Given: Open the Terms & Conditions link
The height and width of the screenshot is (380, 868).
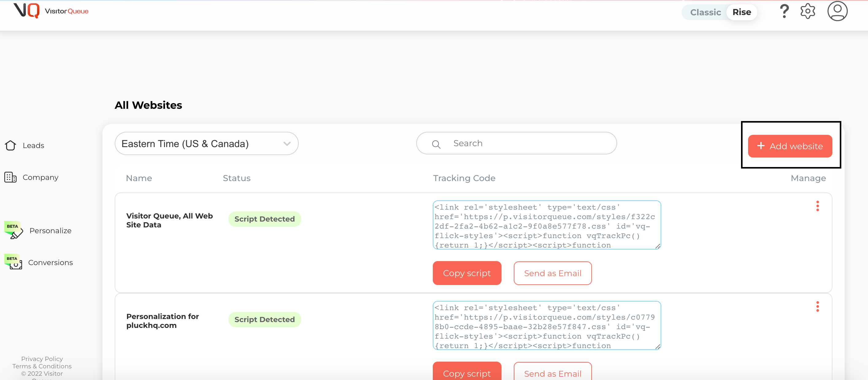Looking at the screenshot, I should [42, 366].
